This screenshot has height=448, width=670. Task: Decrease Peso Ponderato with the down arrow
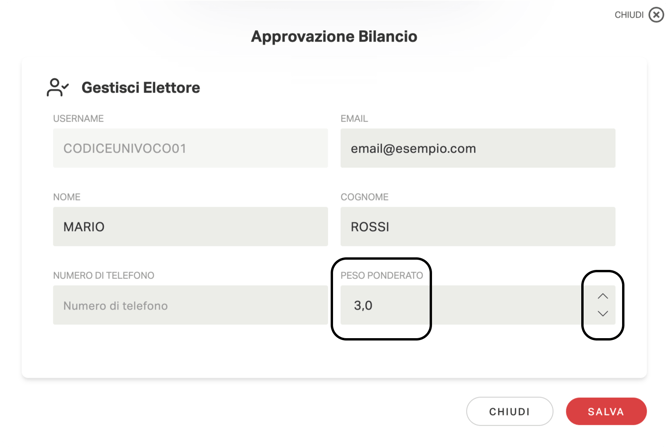(x=602, y=314)
